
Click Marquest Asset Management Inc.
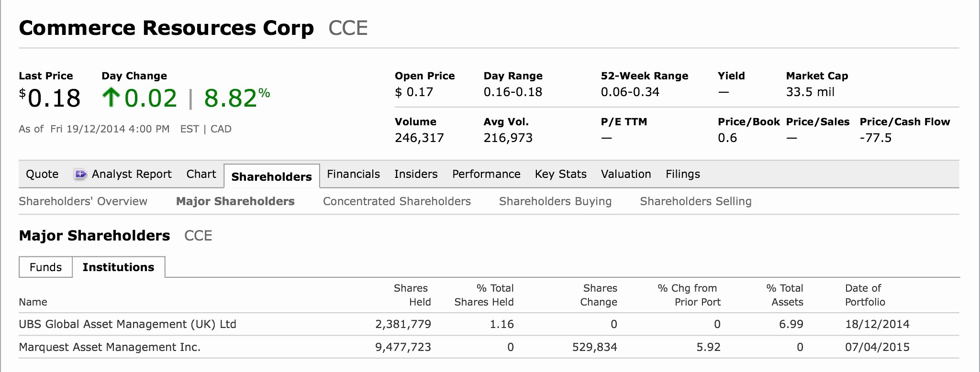point(110,347)
